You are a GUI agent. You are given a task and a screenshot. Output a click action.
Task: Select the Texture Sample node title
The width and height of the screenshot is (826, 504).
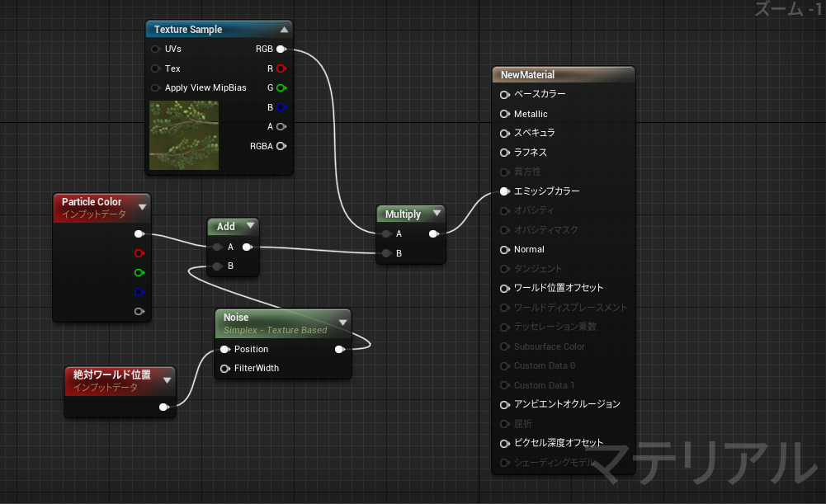[x=188, y=30]
